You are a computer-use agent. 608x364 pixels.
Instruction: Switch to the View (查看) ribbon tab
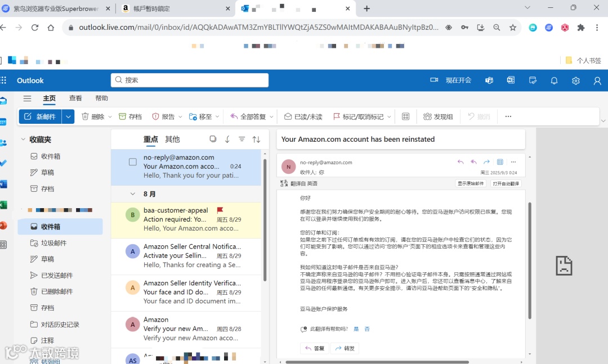tap(75, 98)
